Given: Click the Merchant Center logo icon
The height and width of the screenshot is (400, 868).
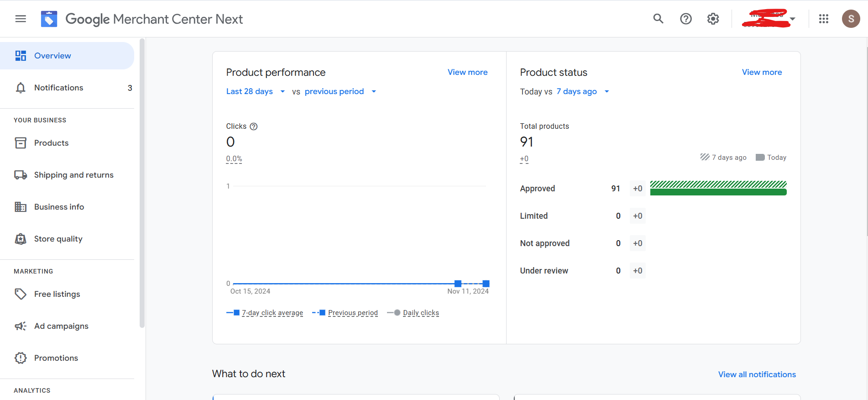Looking at the screenshot, I should click(x=49, y=19).
